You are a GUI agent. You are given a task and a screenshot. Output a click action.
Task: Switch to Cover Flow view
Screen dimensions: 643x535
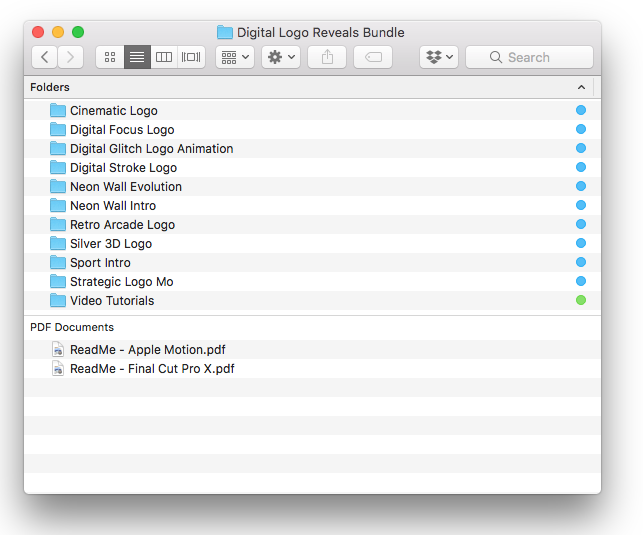[191, 57]
